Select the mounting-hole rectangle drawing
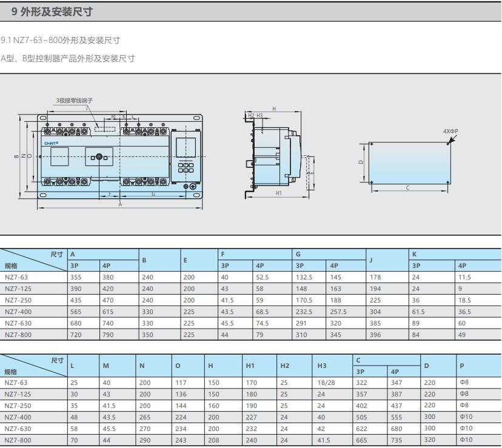The height and width of the screenshot is (448, 502). pos(409,162)
